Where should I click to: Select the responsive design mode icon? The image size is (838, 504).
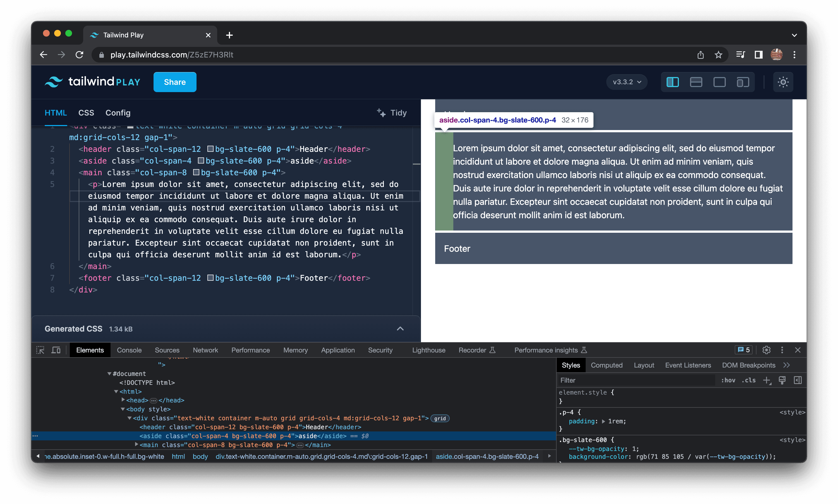[743, 82]
